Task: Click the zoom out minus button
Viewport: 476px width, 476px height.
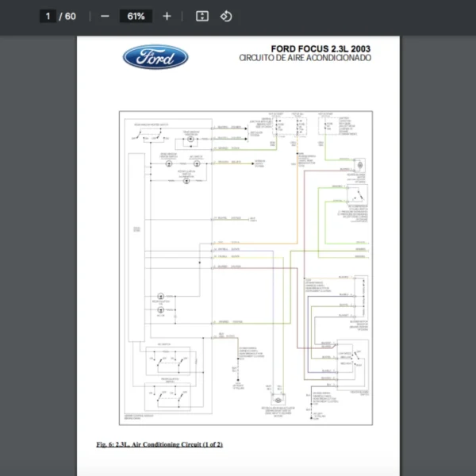Action: pyautogui.click(x=105, y=16)
